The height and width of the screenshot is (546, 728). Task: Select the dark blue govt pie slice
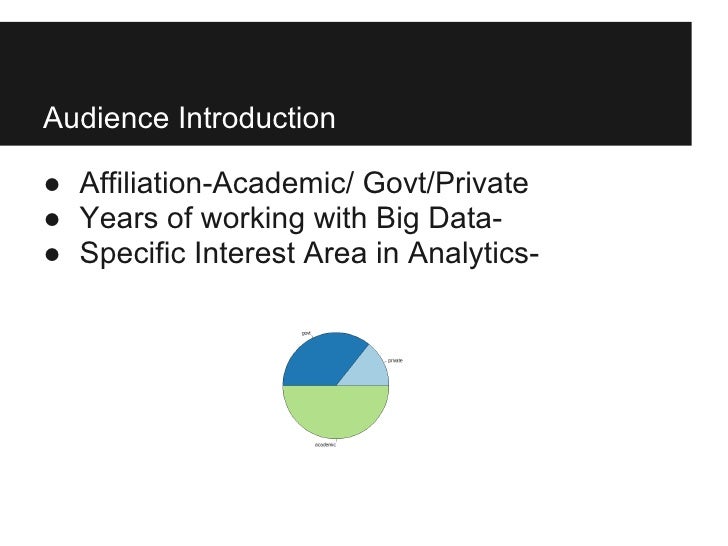[x=320, y=360]
